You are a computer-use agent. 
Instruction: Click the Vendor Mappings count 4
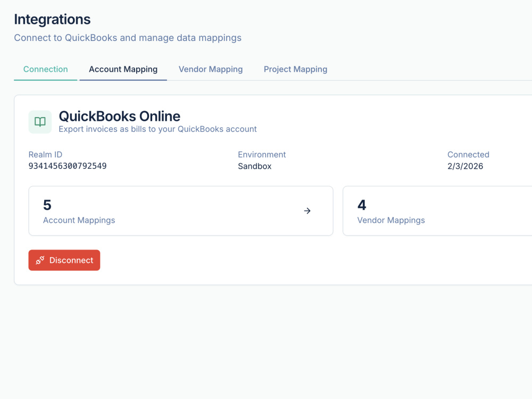point(362,205)
